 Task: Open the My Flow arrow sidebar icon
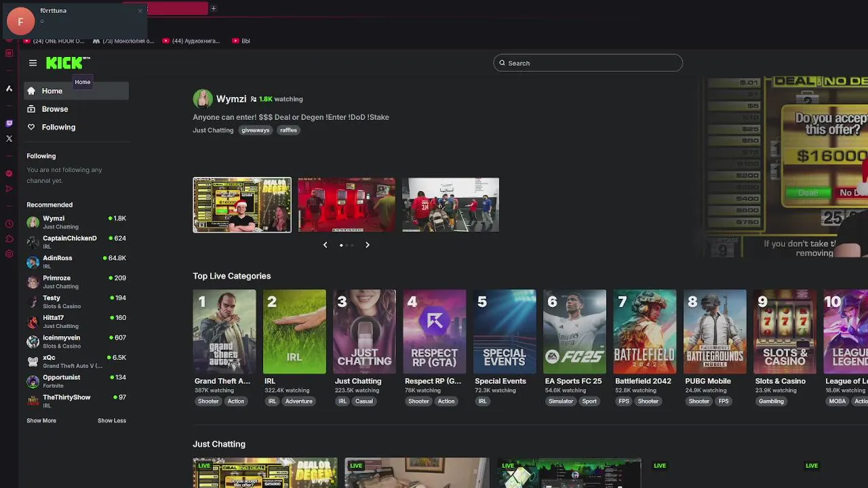(x=9, y=189)
